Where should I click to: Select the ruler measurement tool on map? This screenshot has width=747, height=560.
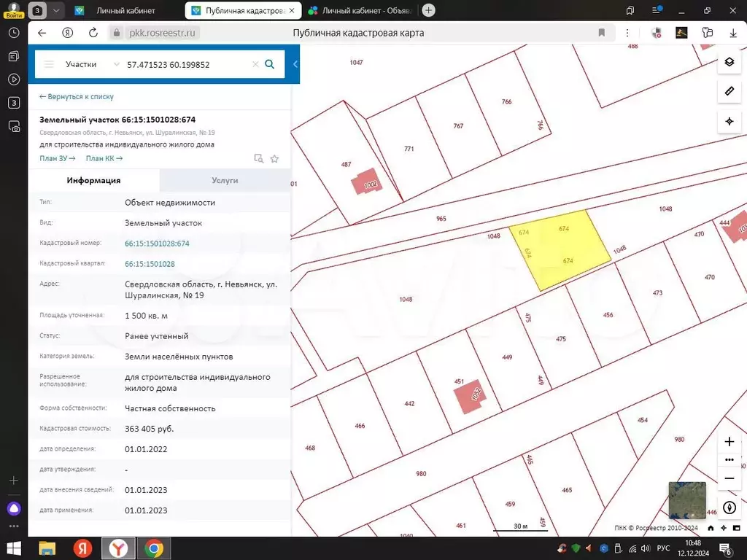point(729,91)
